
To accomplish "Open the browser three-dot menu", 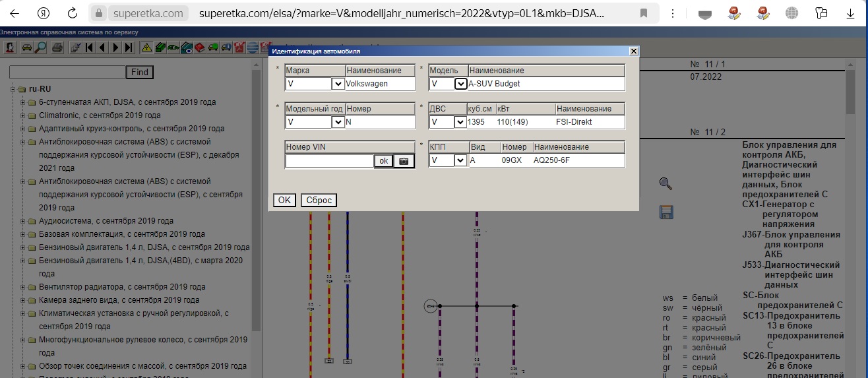I will 671,13.
